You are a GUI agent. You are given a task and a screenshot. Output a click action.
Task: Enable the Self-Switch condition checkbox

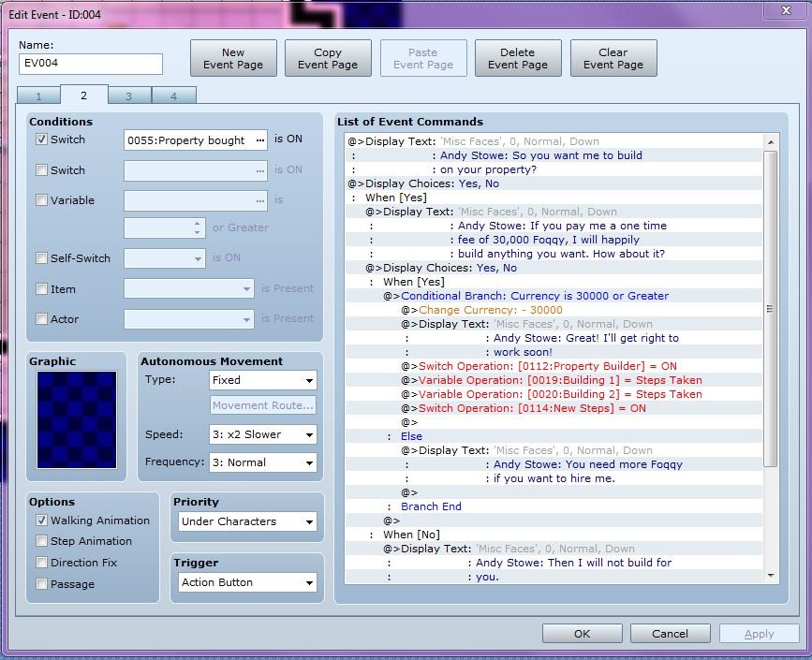click(x=41, y=257)
